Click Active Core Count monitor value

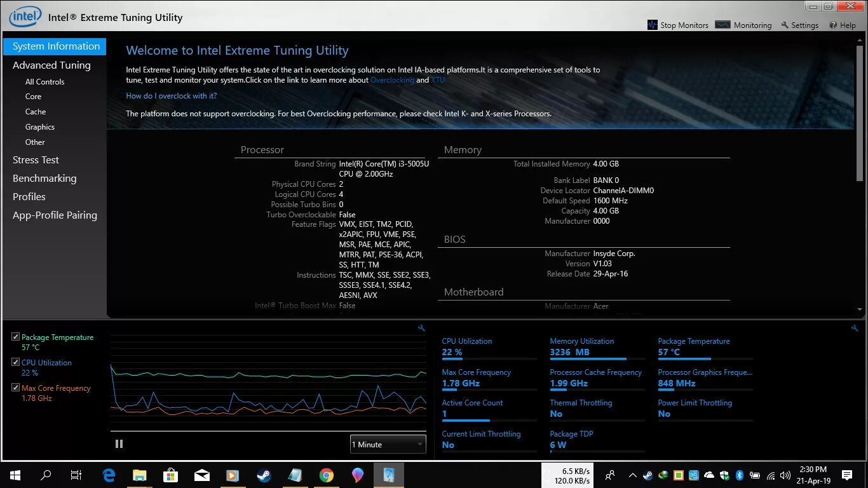[x=445, y=414]
